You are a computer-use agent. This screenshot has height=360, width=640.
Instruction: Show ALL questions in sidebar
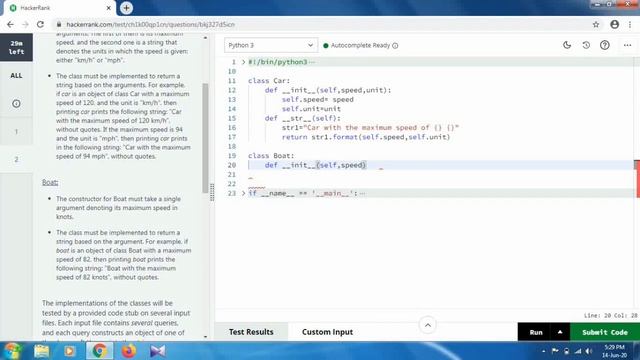[16, 76]
